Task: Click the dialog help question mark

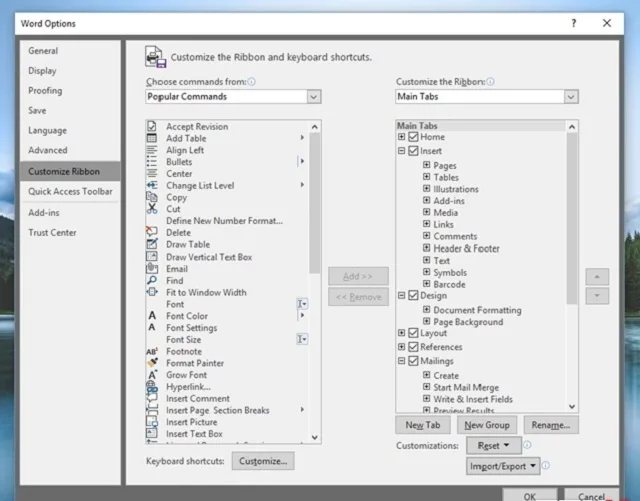Action: click(573, 23)
